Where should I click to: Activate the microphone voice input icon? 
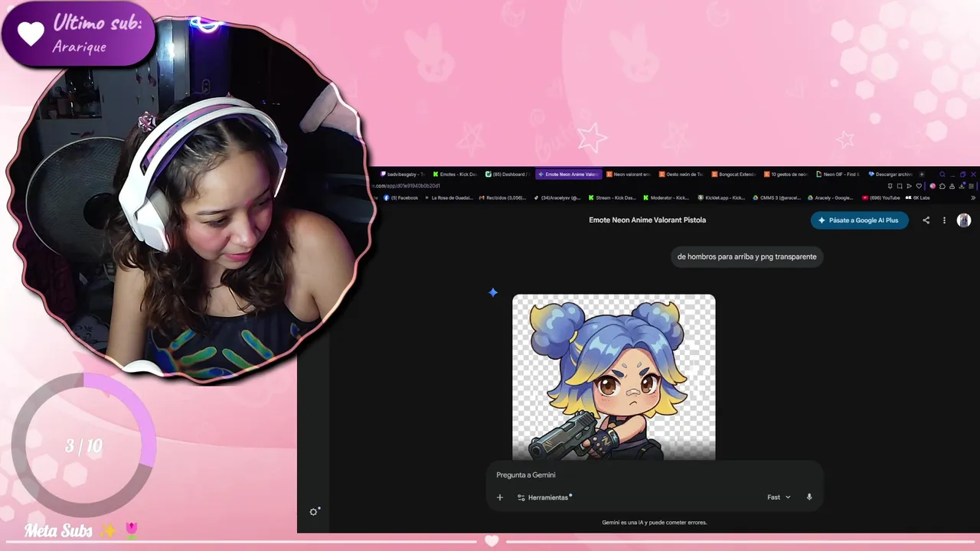pyautogui.click(x=809, y=497)
